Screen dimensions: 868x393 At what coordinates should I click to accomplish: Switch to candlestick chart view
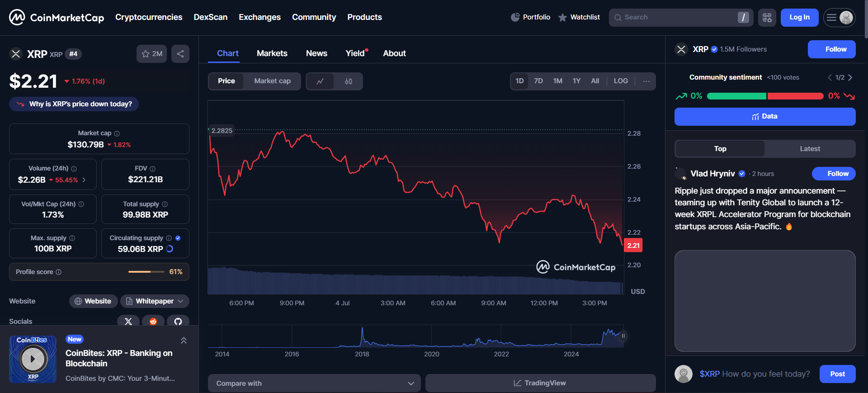[349, 81]
